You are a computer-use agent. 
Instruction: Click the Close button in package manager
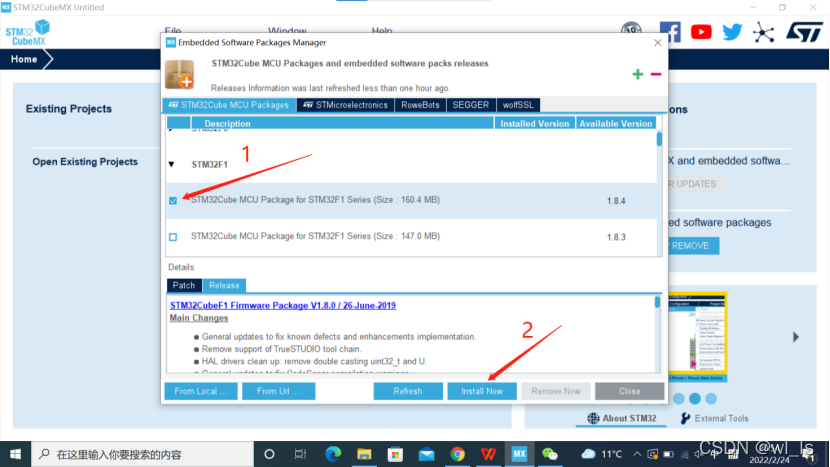click(629, 391)
